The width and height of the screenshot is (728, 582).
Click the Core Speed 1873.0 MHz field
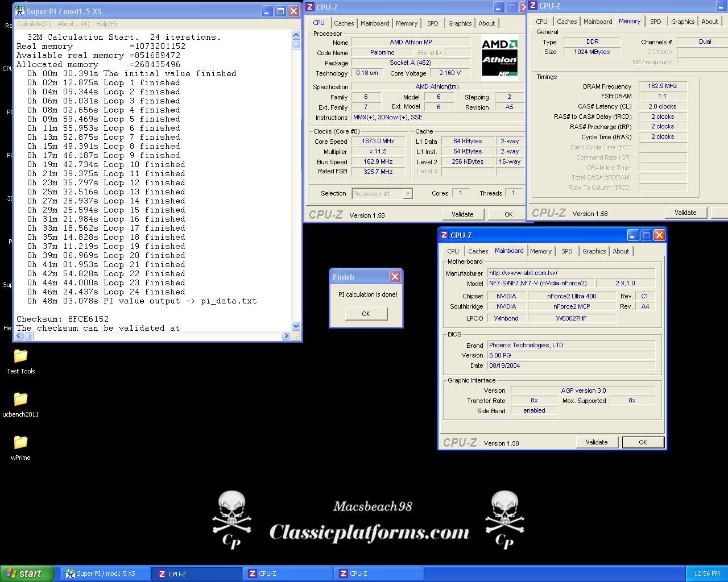click(378, 141)
